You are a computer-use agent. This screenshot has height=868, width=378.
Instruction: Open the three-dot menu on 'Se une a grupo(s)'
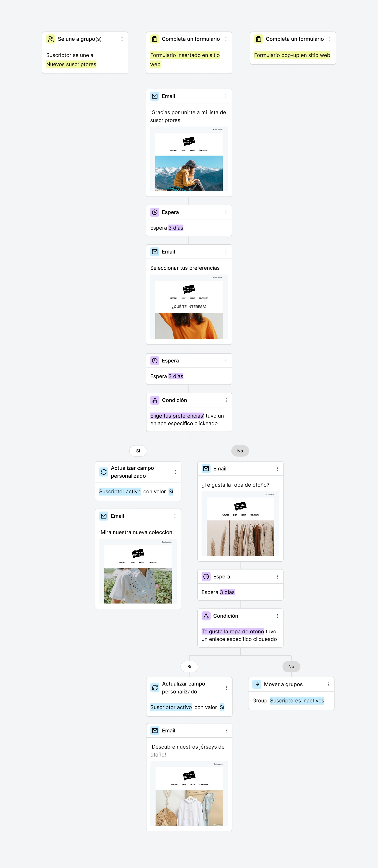pyautogui.click(x=122, y=39)
